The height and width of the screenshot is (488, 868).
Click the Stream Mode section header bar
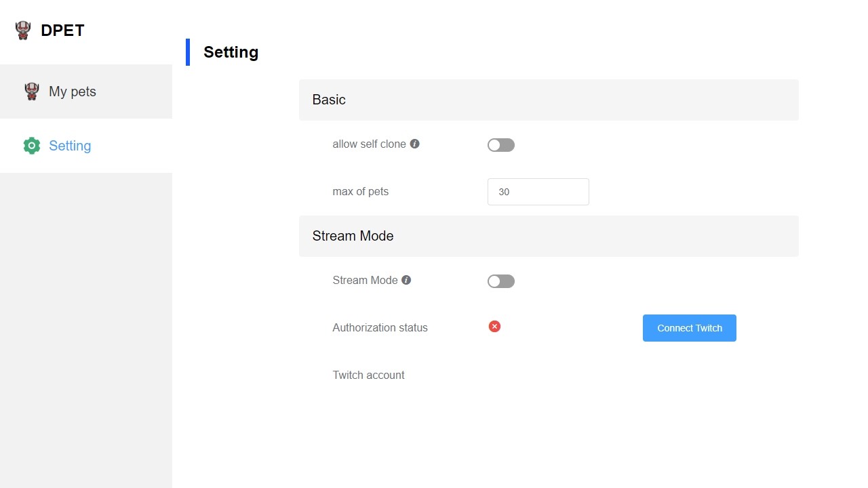(549, 236)
